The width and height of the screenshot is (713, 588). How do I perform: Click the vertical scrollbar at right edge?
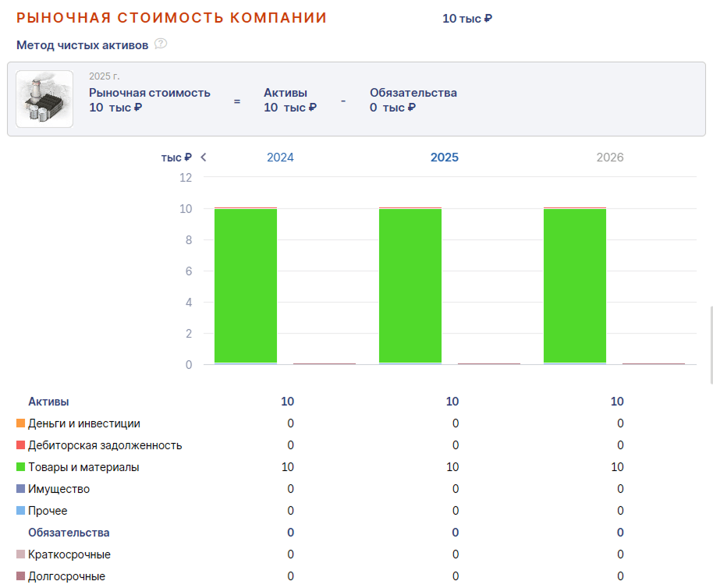[711, 345]
